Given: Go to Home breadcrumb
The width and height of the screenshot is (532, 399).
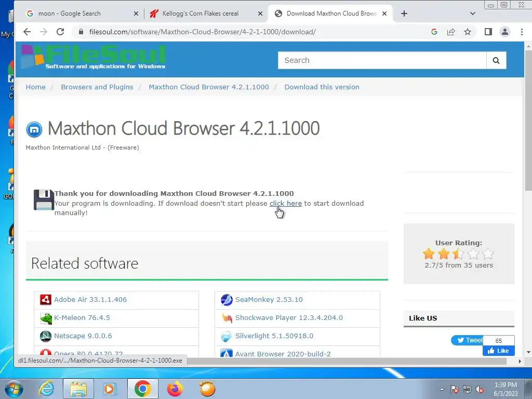Looking at the screenshot, I should (x=36, y=87).
